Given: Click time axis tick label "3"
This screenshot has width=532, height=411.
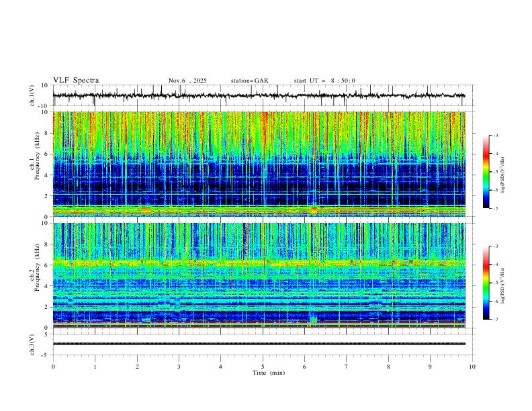Looking at the screenshot, I should (x=179, y=367).
